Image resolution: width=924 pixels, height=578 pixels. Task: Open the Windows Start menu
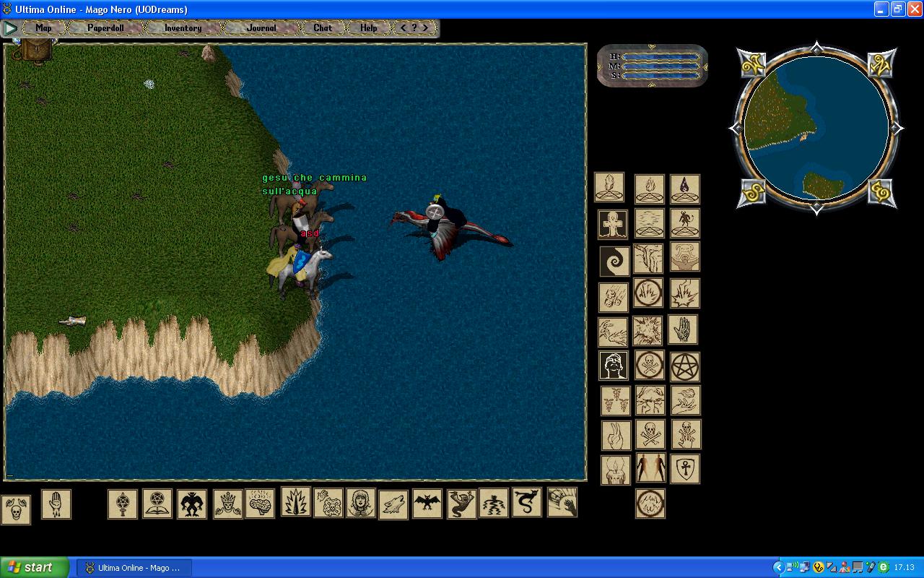coord(35,567)
